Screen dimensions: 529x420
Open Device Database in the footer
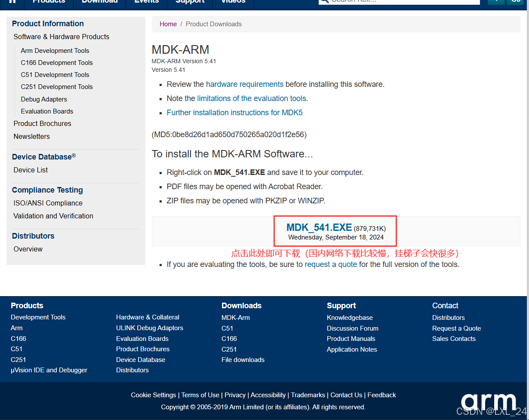point(141,360)
